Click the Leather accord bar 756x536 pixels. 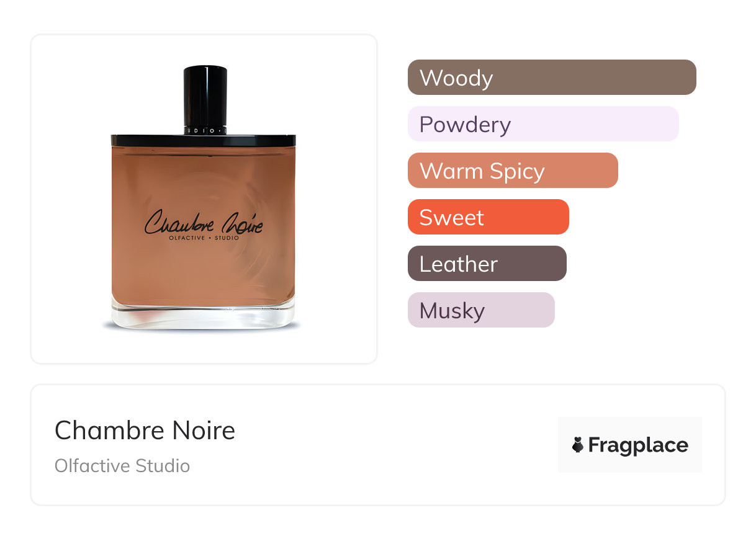tap(487, 264)
